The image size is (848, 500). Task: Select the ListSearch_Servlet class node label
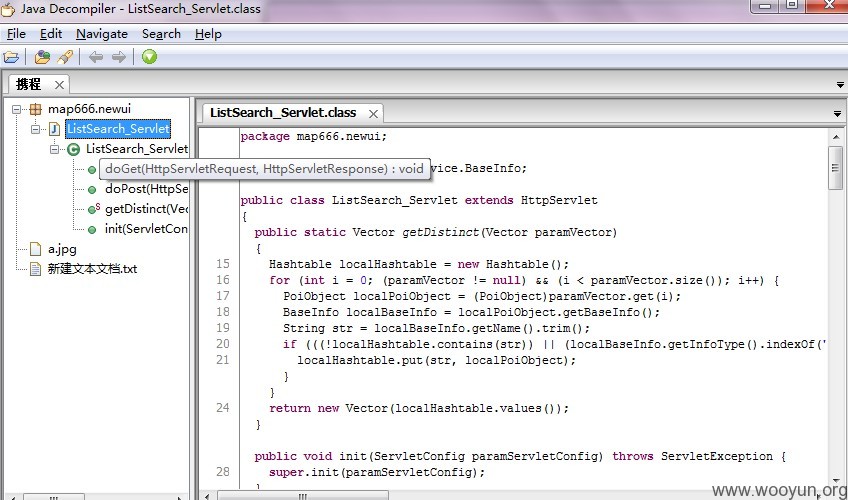[x=137, y=149]
